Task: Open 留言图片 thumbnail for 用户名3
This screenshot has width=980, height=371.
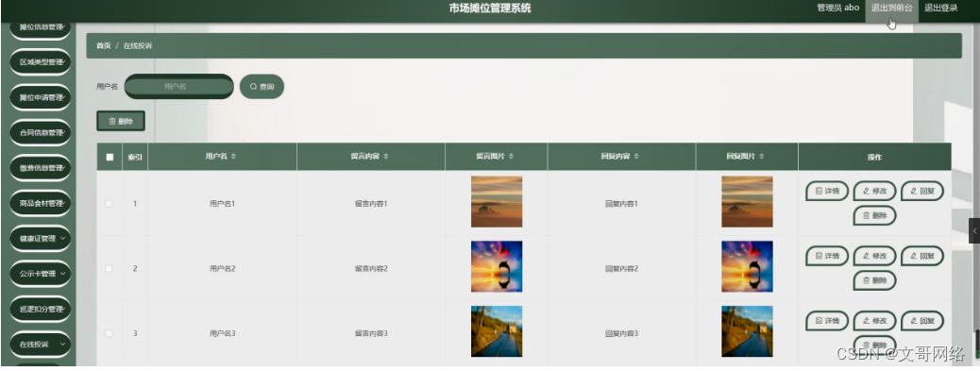Action: coord(497,331)
